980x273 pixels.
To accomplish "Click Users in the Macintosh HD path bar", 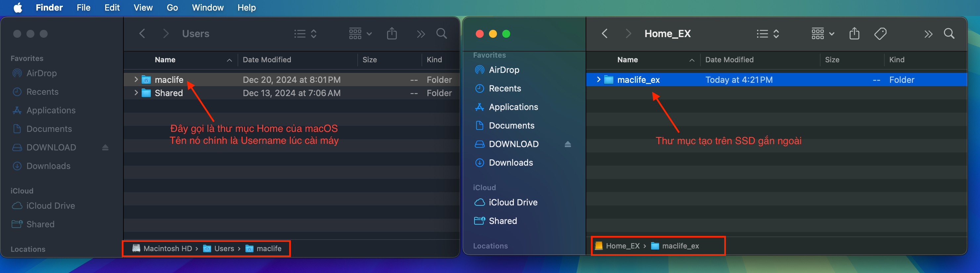I will [x=224, y=248].
